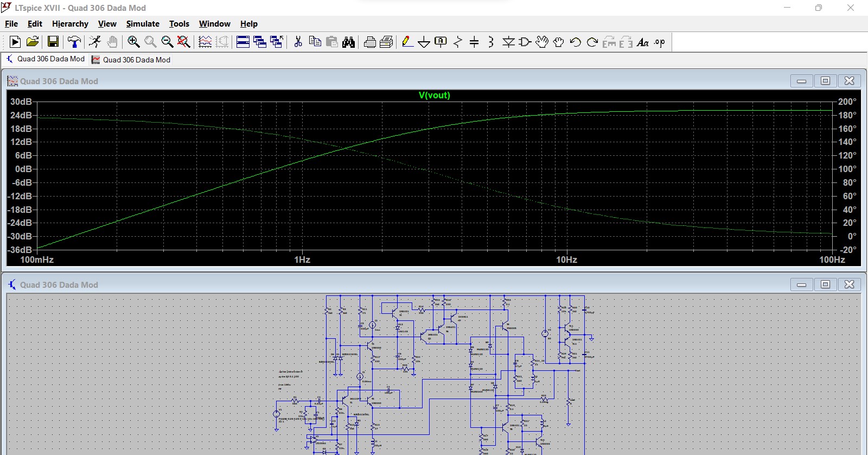This screenshot has width=868, height=455.
Task: Open the Simulate menu
Action: tap(143, 24)
